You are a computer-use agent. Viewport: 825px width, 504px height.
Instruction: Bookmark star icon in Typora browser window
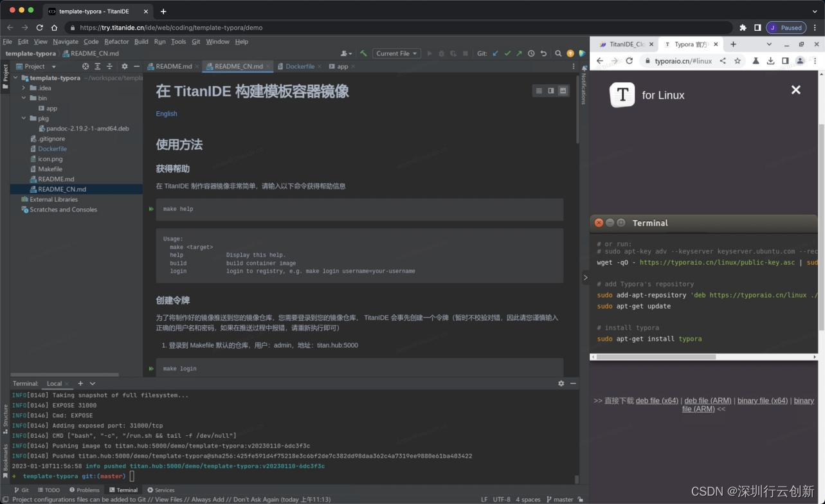[x=738, y=60]
